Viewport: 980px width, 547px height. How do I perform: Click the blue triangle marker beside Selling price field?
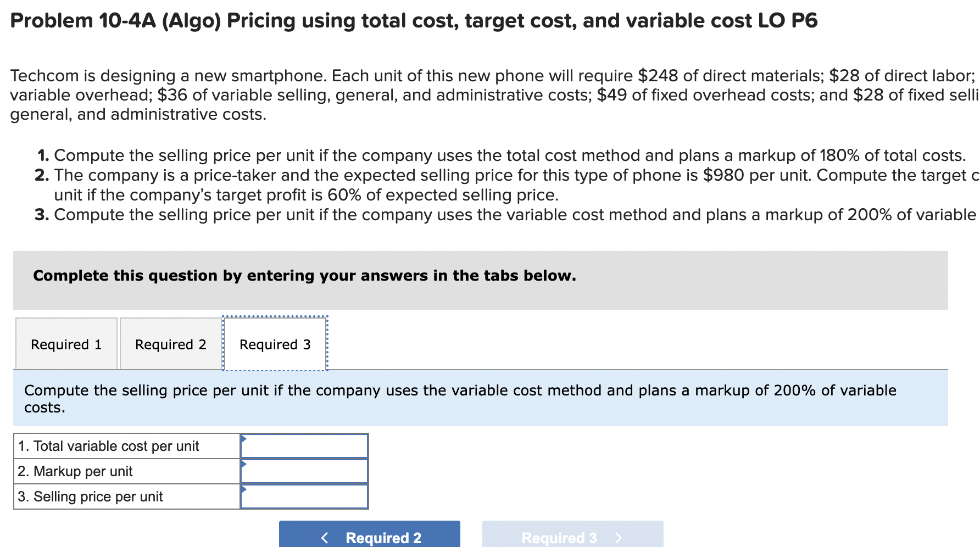tap(243, 490)
